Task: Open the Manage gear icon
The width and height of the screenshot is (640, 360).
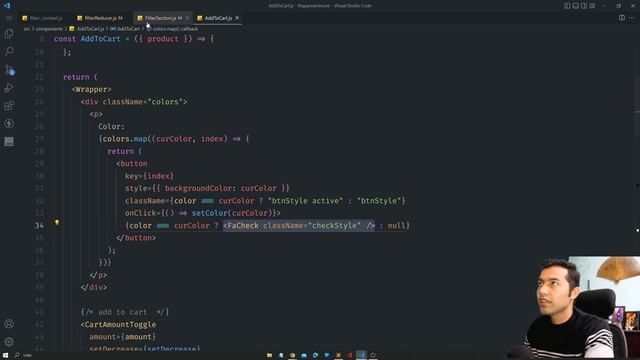Action: coord(9,341)
